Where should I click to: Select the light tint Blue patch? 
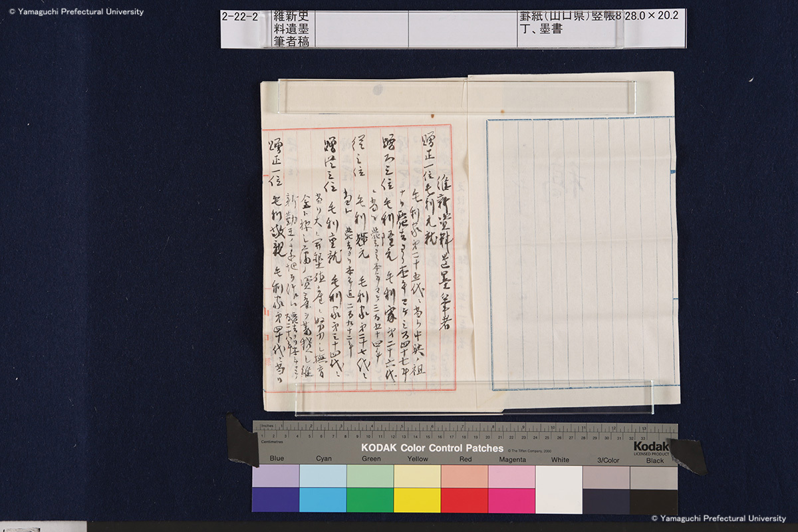coord(275,476)
